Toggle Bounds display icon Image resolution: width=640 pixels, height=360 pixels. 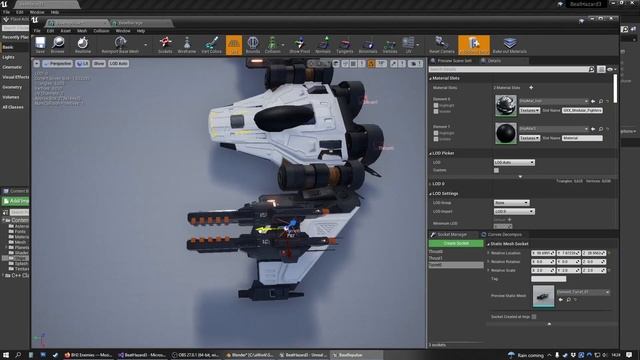tap(253, 44)
